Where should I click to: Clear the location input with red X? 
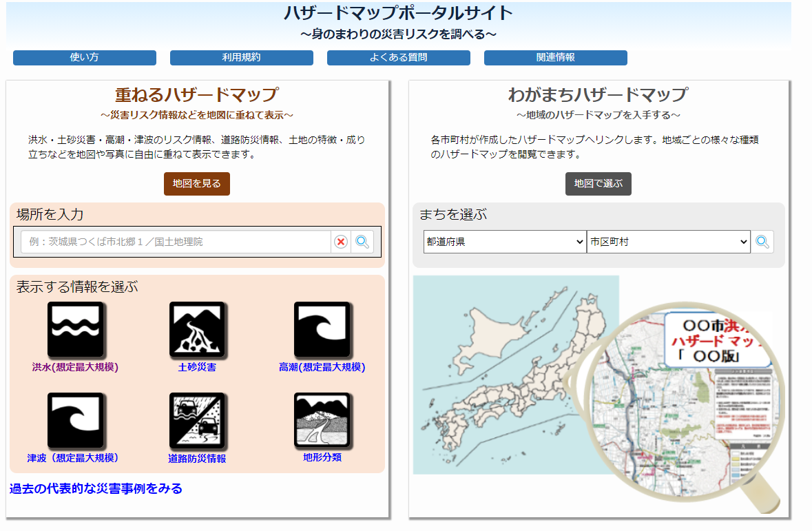click(341, 242)
